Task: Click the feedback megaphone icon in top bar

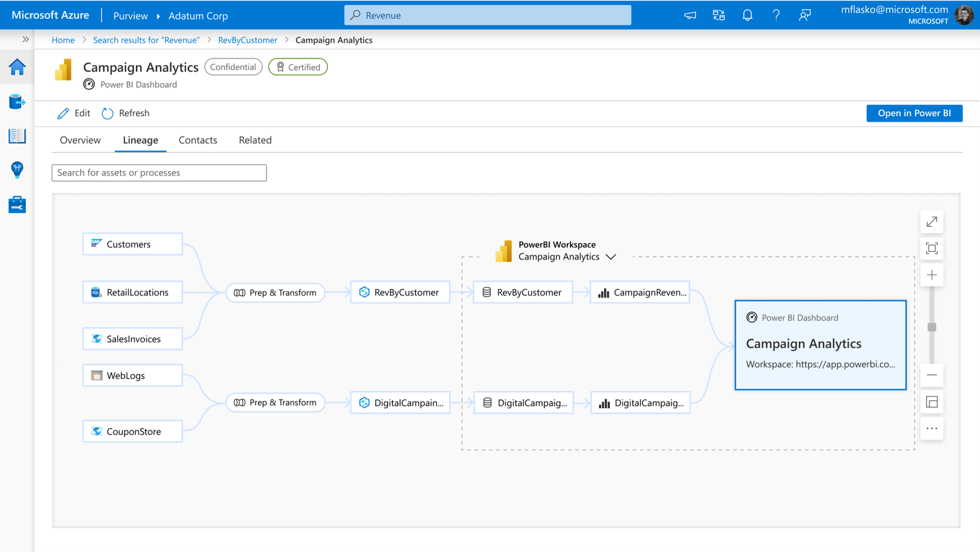Action: click(x=689, y=15)
